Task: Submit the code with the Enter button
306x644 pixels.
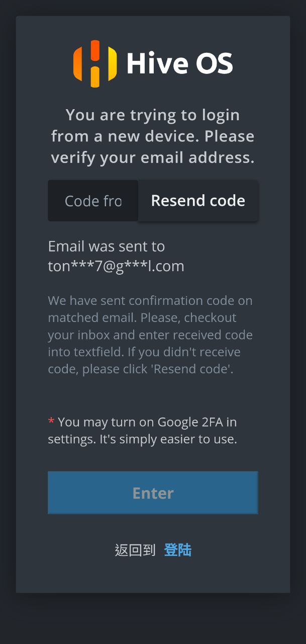Action: pos(153,493)
